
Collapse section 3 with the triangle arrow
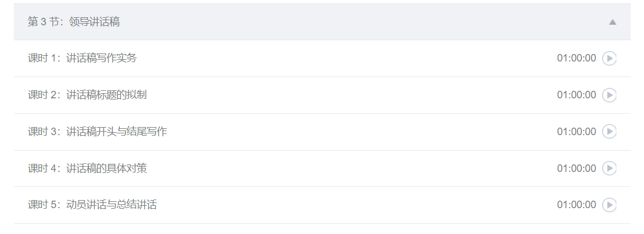[612, 22]
